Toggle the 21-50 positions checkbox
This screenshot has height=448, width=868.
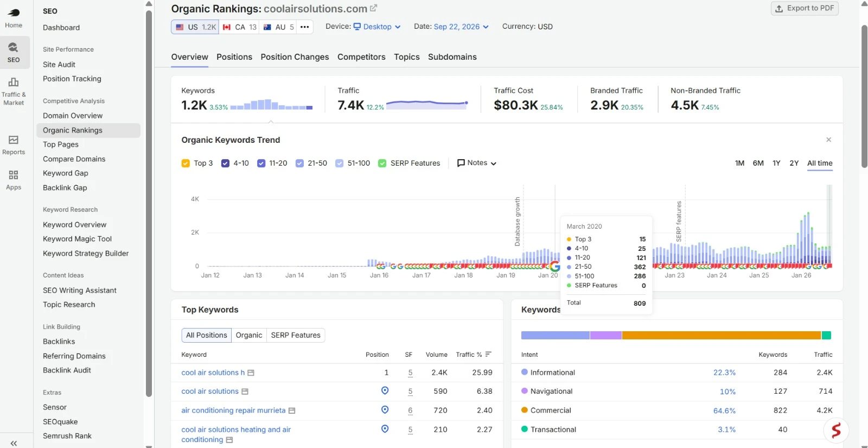[x=299, y=163]
